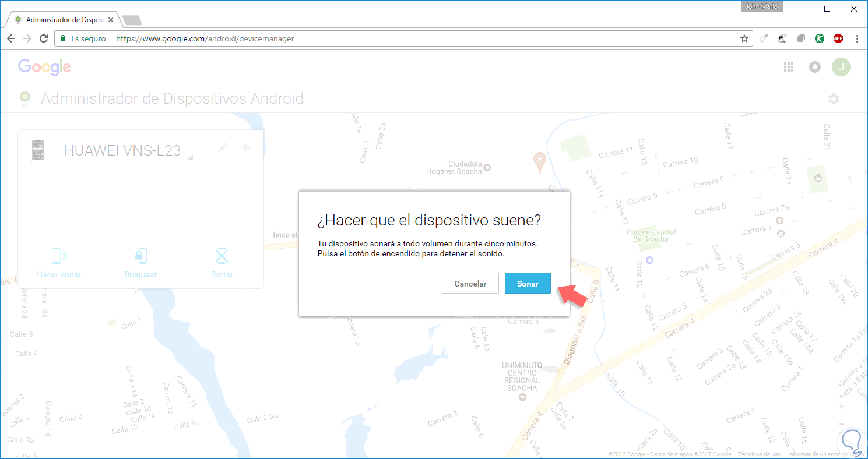Click Borrar on the device card

tap(222, 263)
